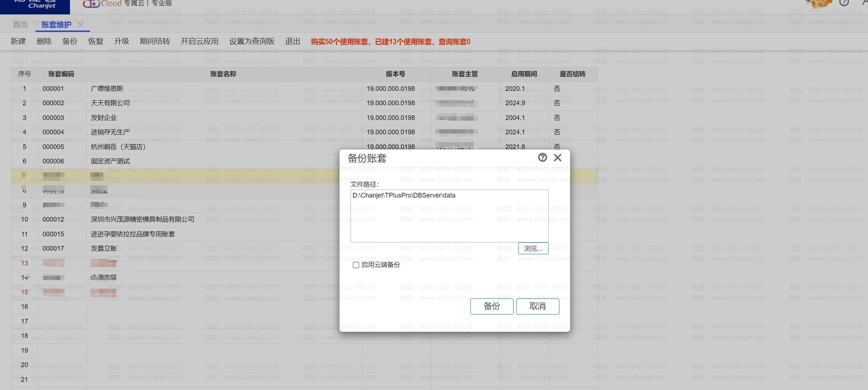Click 开启云应用 in the toolbar
This screenshot has width=868, height=390.
[200, 41]
